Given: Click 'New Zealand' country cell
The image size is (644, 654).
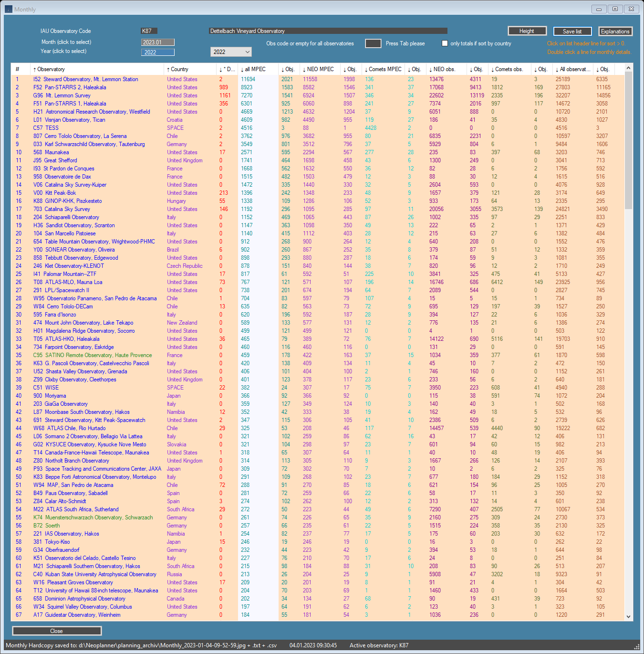Looking at the screenshot, I should (182, 323).
